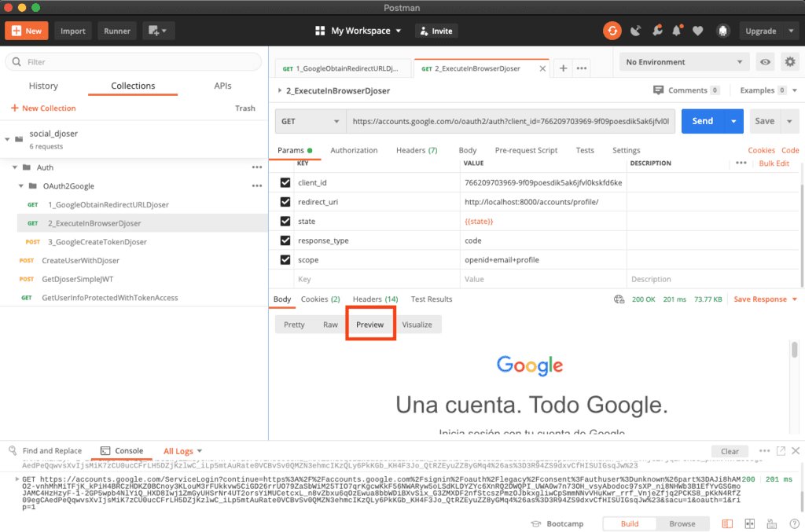Toggle the scope parameter checkbox
The width and height of the screenshot is (805, 532).
coord(285,259)
